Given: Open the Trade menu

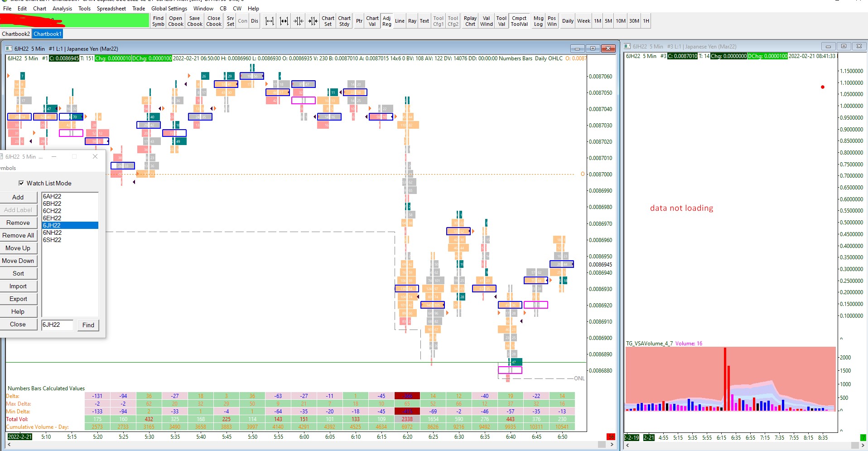Looking at the screenshot, I should pos(139,8).
